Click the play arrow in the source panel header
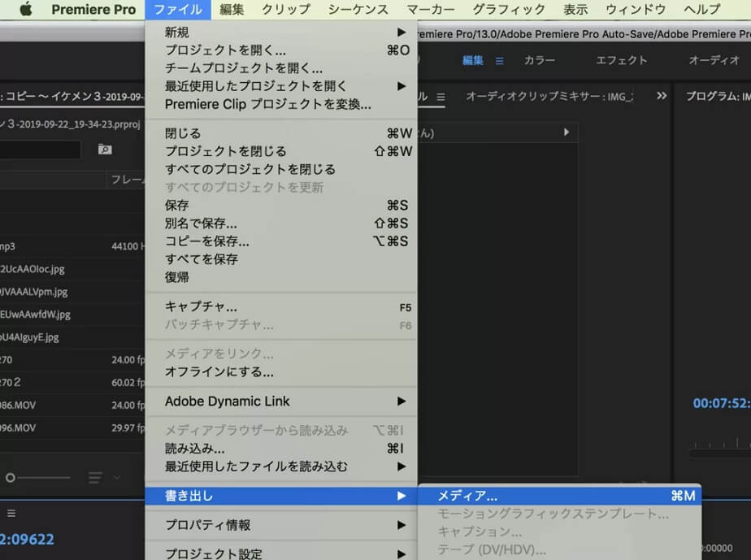Screen dimensions: 751x560 566,132
